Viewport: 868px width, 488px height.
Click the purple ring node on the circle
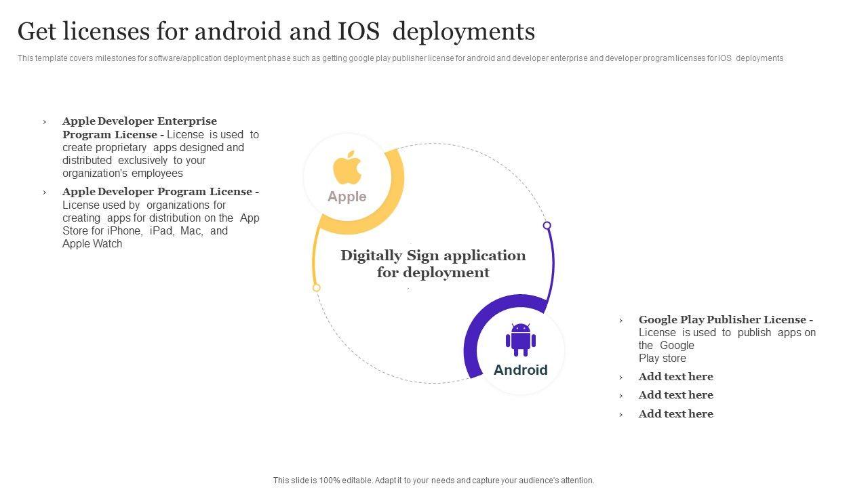[x=547, y=226]
